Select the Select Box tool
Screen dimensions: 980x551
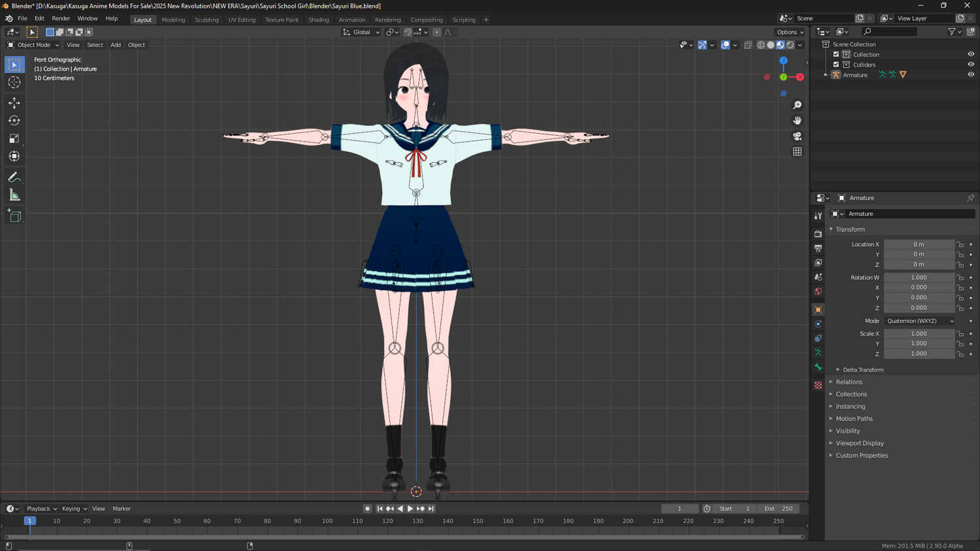click(x=14, y=65)
